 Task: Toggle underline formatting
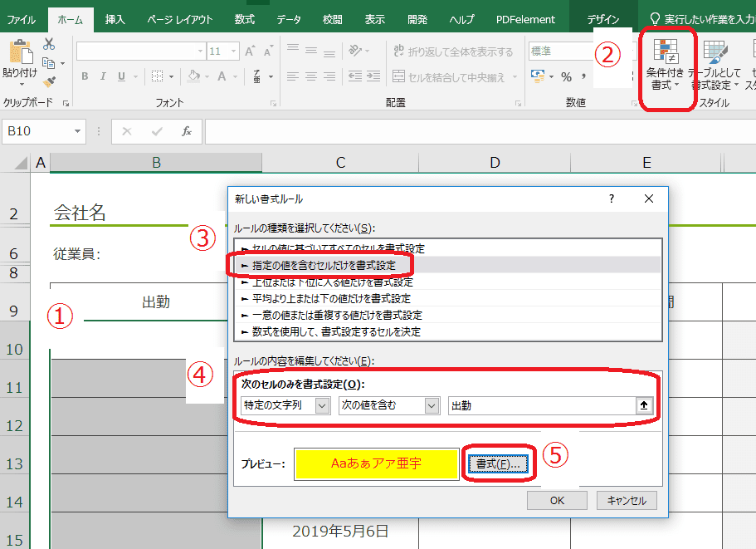119,76
